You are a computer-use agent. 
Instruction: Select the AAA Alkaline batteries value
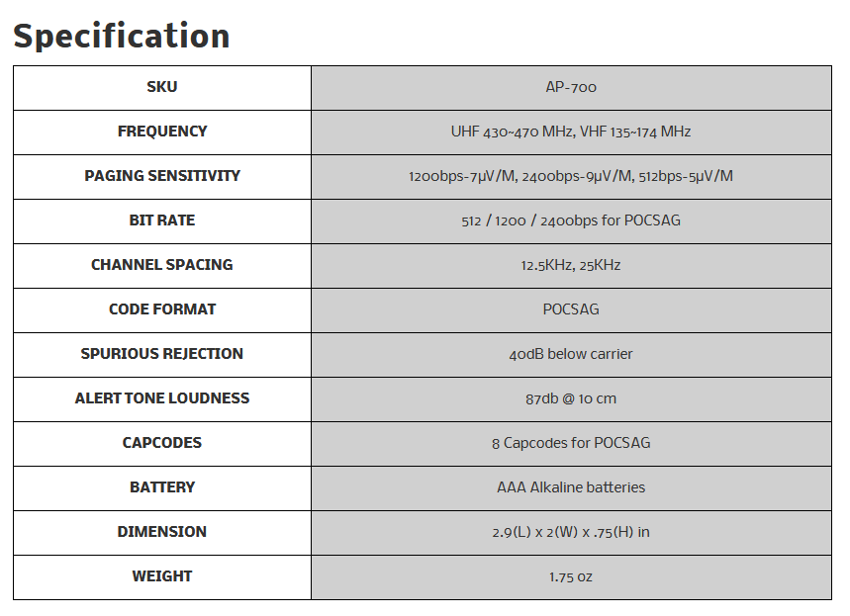pos(571,487)
